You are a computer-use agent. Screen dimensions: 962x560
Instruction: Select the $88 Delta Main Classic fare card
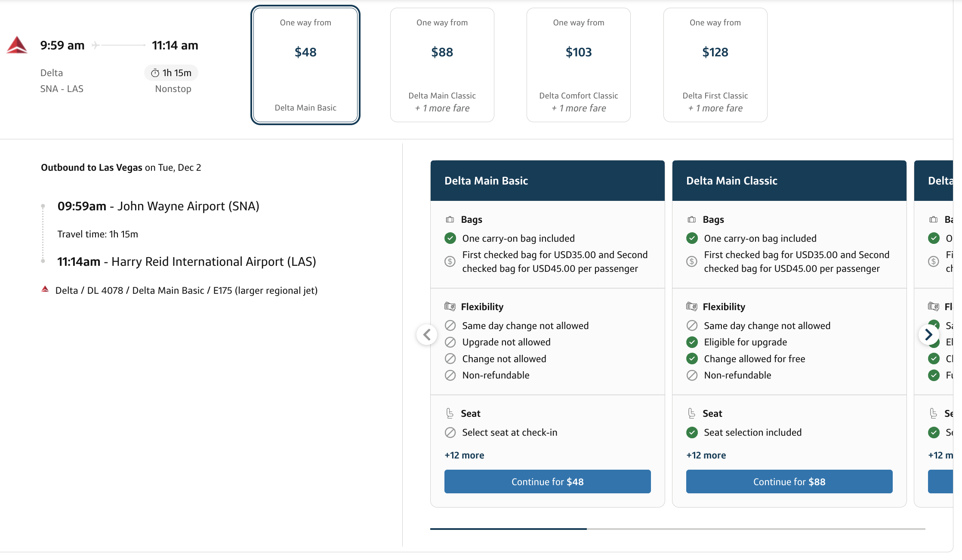442,65
